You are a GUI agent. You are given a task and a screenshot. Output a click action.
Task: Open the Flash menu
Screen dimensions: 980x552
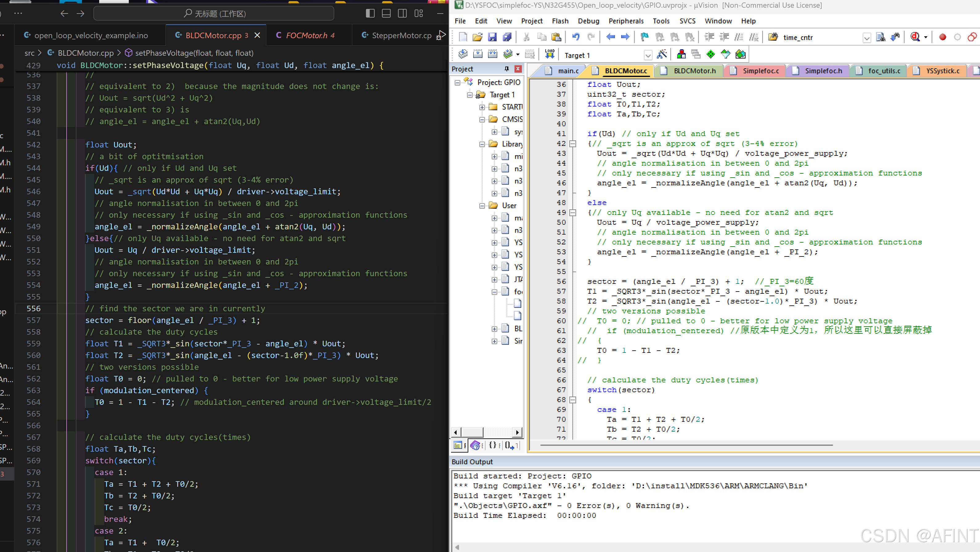(560, 21)
